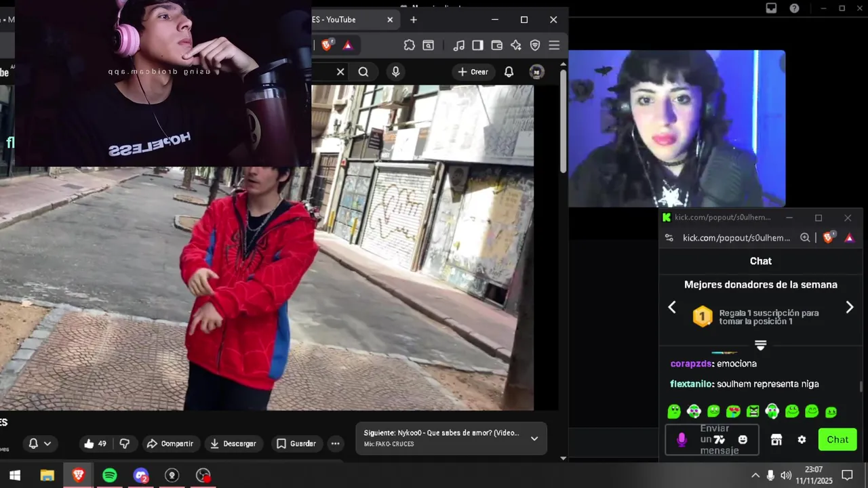This screenshot has height=488, width=868.
Task: Show hidden tray icons chevron
Action: click(755, 475)
